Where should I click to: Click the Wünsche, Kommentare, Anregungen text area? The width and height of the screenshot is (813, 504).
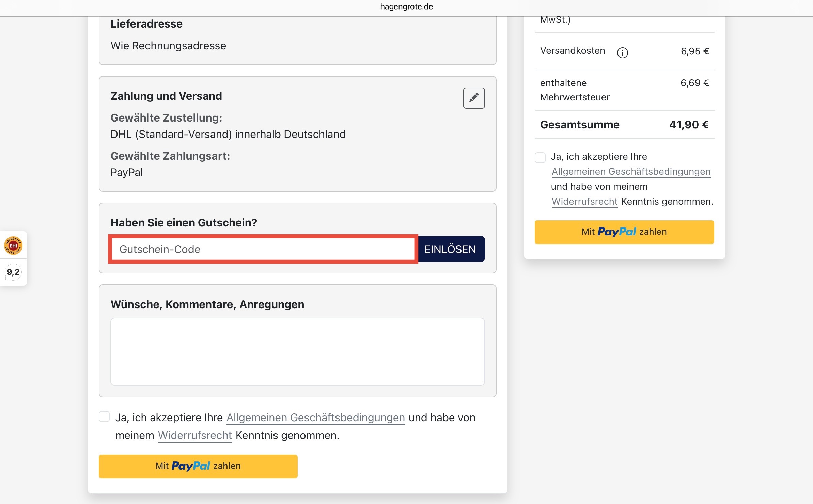coord(298,352)
